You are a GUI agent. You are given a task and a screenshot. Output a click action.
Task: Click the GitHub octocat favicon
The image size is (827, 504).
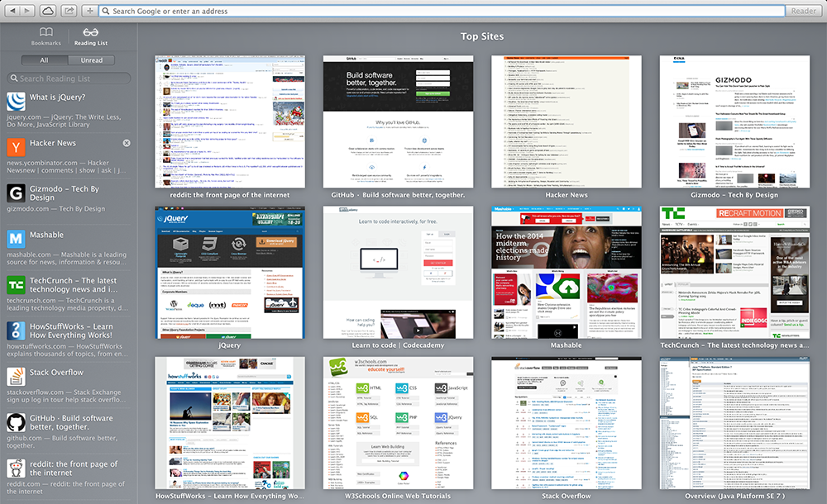16,422
